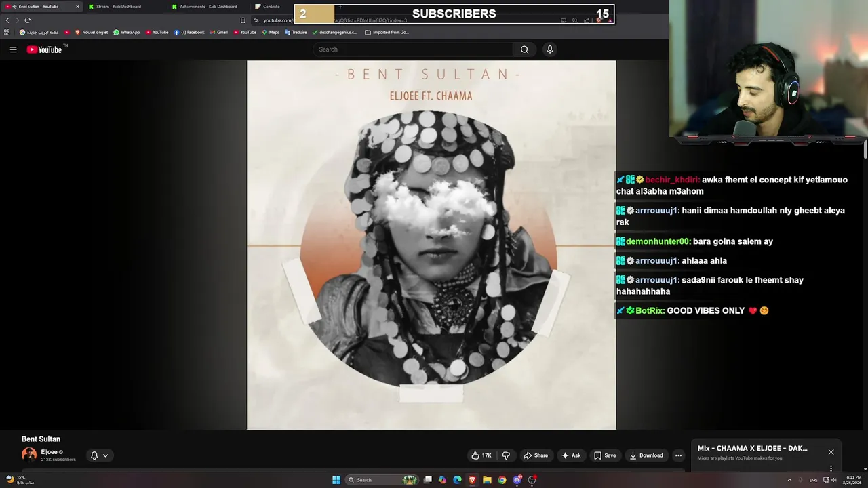
Task: Start voice search with microphone icon
Action: pos(550,49)
